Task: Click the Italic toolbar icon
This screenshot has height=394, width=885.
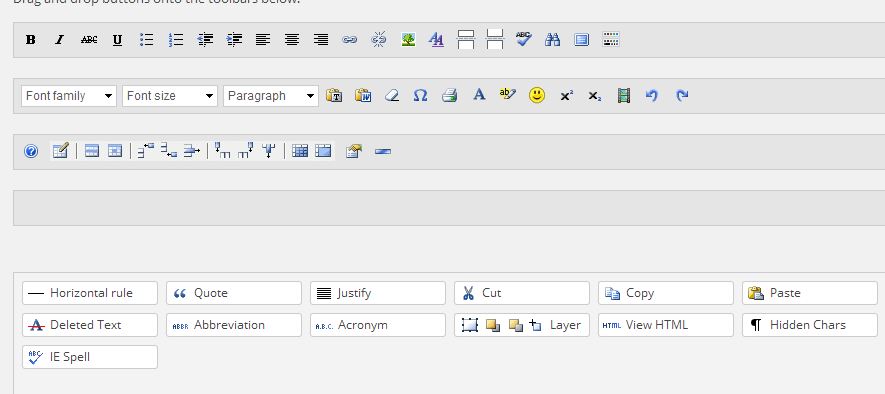Action: click(59, 40)
